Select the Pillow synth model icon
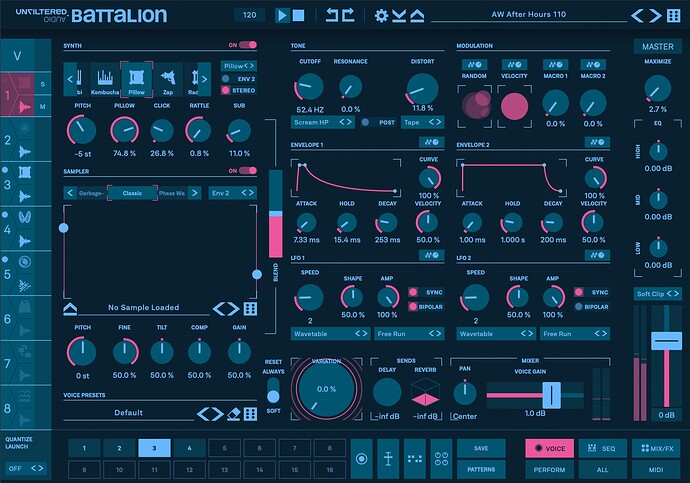 [136, 80]
